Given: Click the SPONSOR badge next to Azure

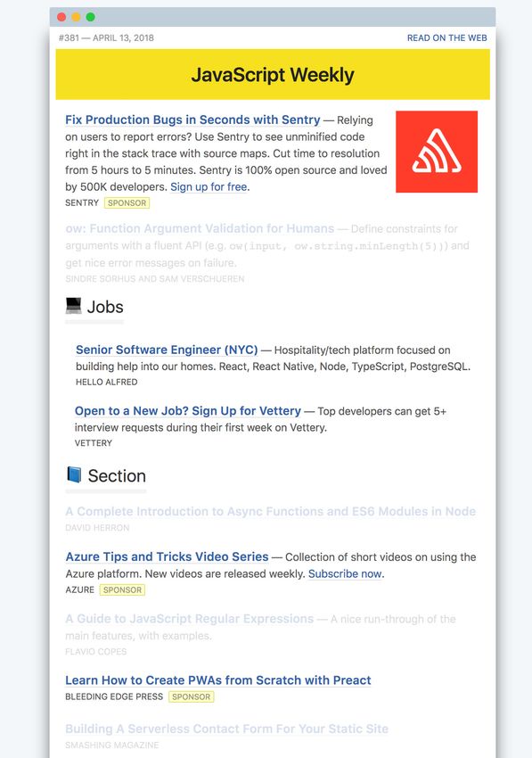Looking at the screenshot, I should (x=122, y=589).
